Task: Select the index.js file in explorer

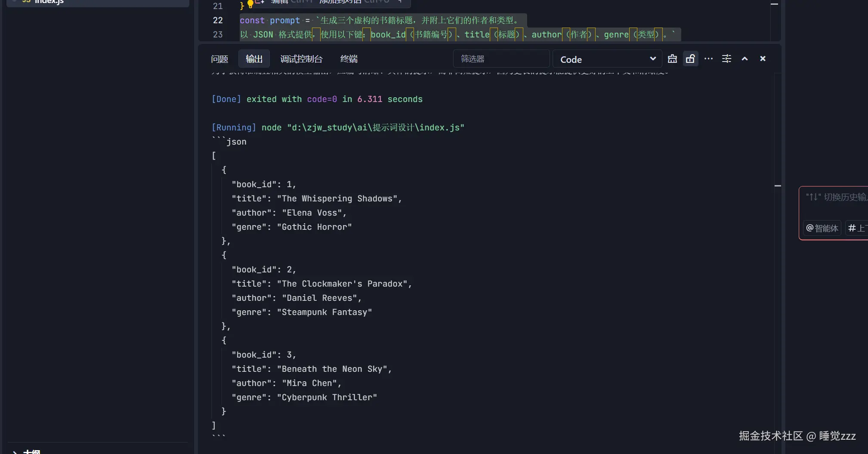Action: [98, 2]
